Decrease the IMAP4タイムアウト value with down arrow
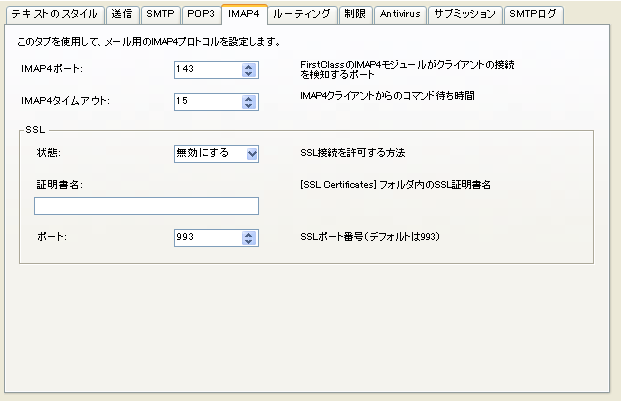621x401 pixels. pyautogui.click(x=249, y=104)
